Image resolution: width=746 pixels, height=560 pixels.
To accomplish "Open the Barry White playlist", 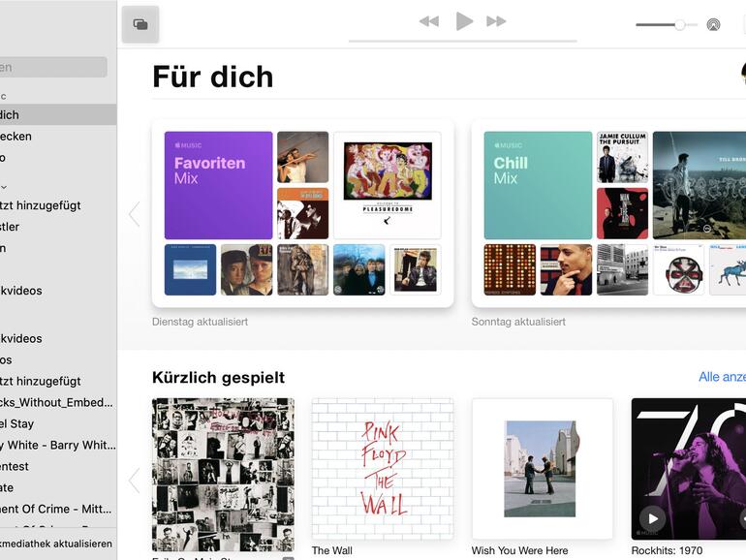I will (x=58, y=446).
